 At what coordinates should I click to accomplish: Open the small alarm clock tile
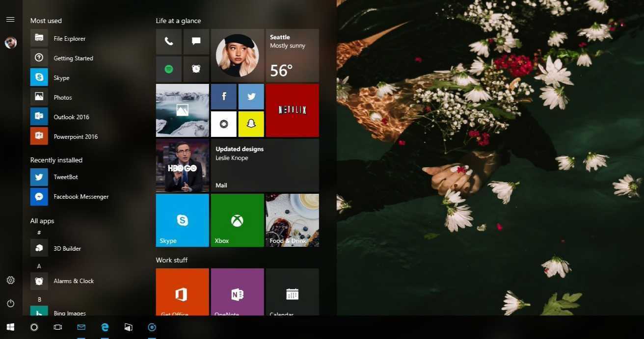[196, 69]
